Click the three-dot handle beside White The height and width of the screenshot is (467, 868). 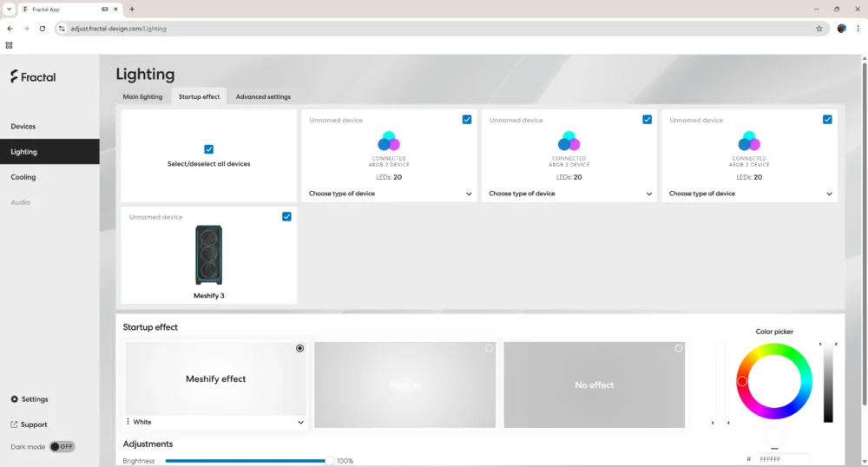[128, 422]
